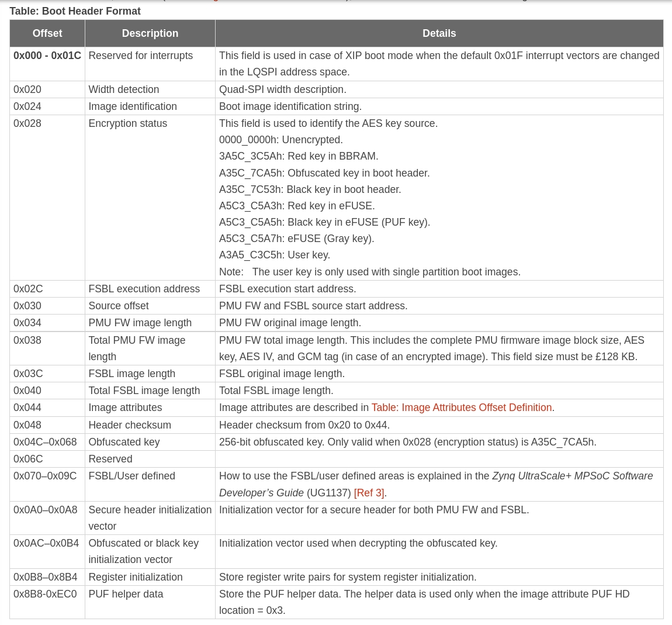Click the Description column header
The width and height of the screenshot is (672, 625).
pos(150,33)
